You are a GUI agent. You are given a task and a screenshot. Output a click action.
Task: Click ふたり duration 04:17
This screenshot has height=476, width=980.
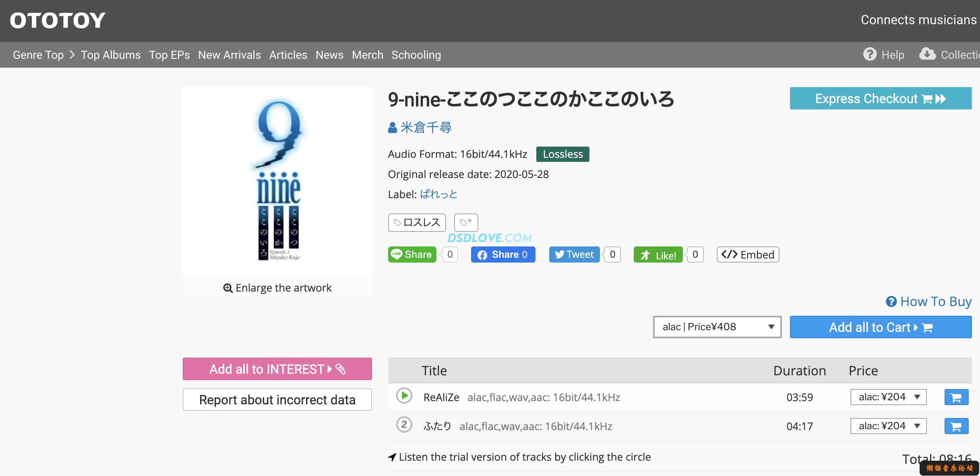click(800, 426)
